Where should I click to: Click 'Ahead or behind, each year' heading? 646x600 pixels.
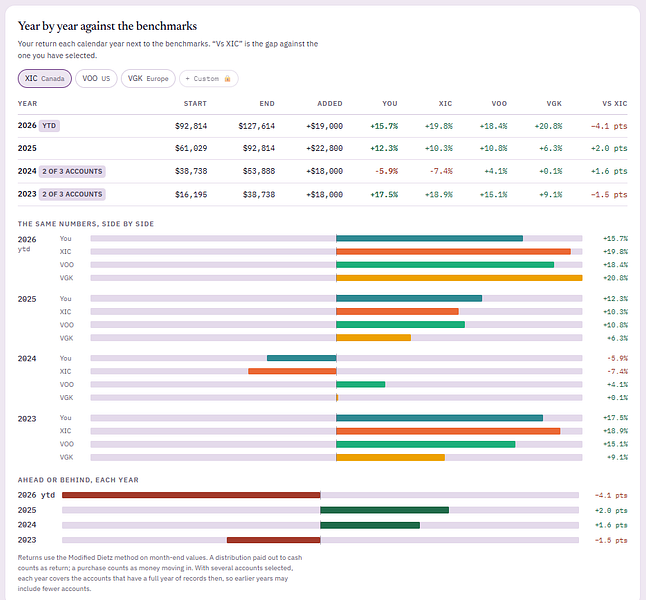tap(78, 480)
